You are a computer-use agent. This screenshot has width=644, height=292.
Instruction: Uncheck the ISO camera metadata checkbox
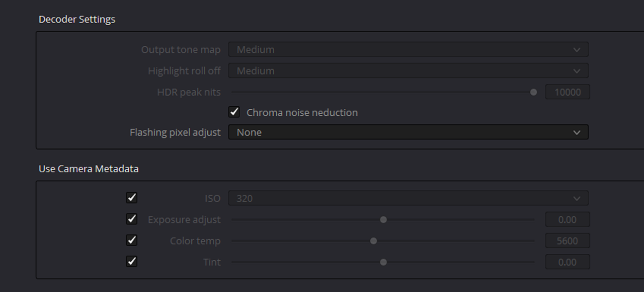click(131, 198)
